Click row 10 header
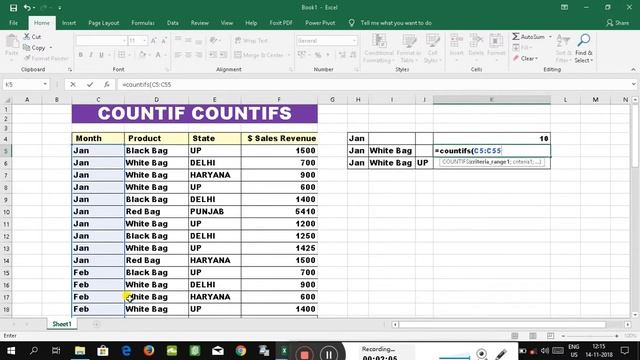640x360 pixels. (x=6, y=212)
